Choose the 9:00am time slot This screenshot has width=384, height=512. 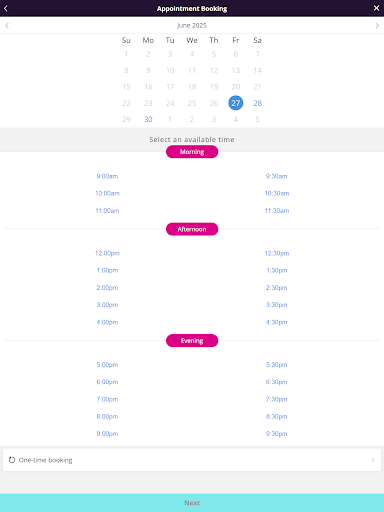107,176
